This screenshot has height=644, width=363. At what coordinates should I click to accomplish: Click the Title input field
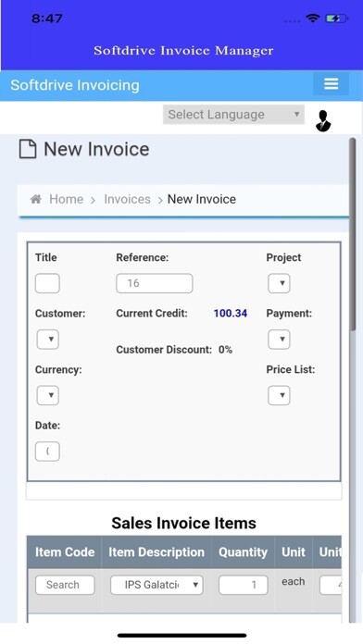pos(47,283)
